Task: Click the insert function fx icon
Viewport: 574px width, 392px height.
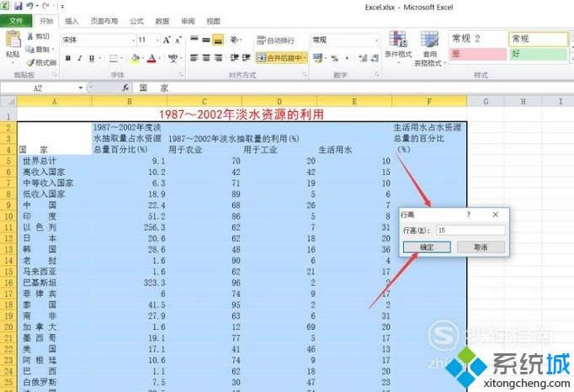Action: 125,87
